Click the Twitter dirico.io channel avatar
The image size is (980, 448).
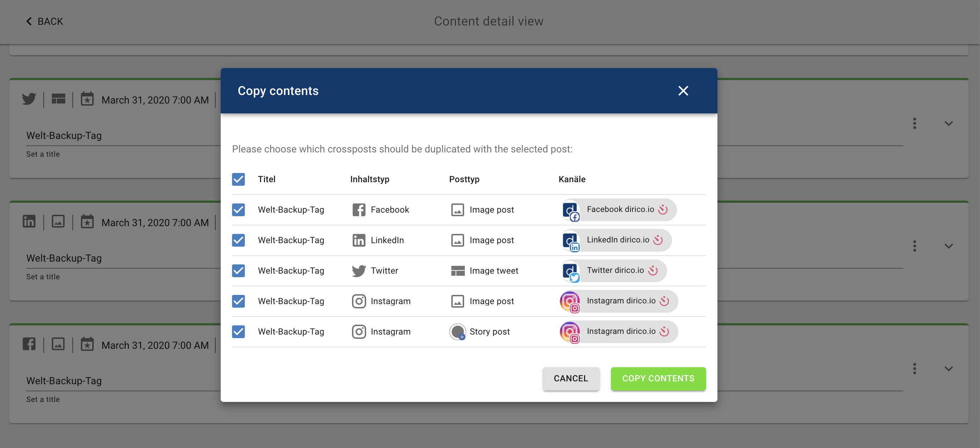point(570,271)
